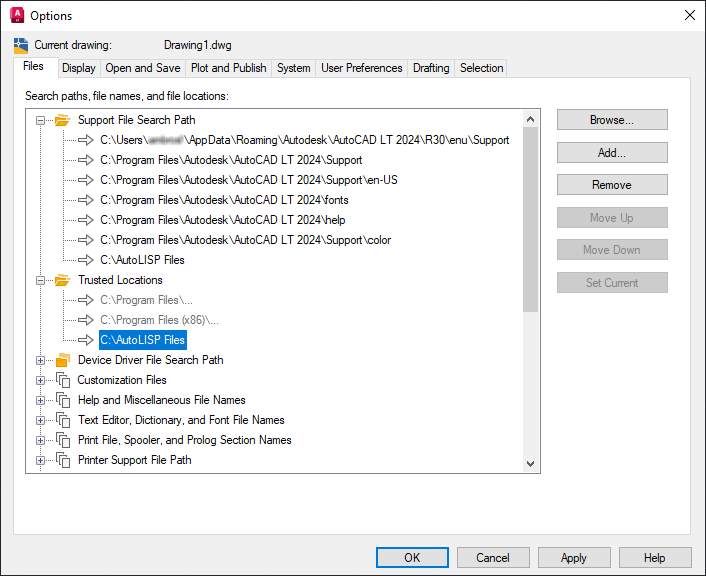Expand Help and Miscellaneous File Names node
706x576 pixels.
[x=41, y=400]
